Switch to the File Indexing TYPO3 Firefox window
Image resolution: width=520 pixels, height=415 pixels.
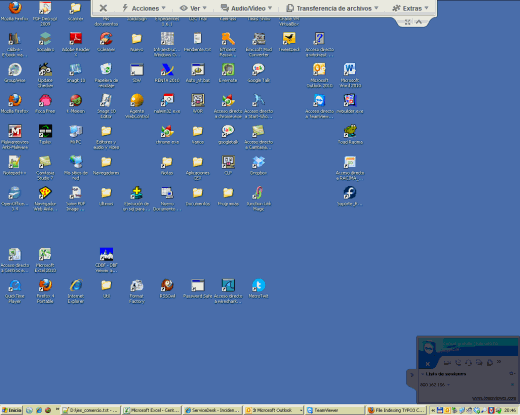(396, 410)
